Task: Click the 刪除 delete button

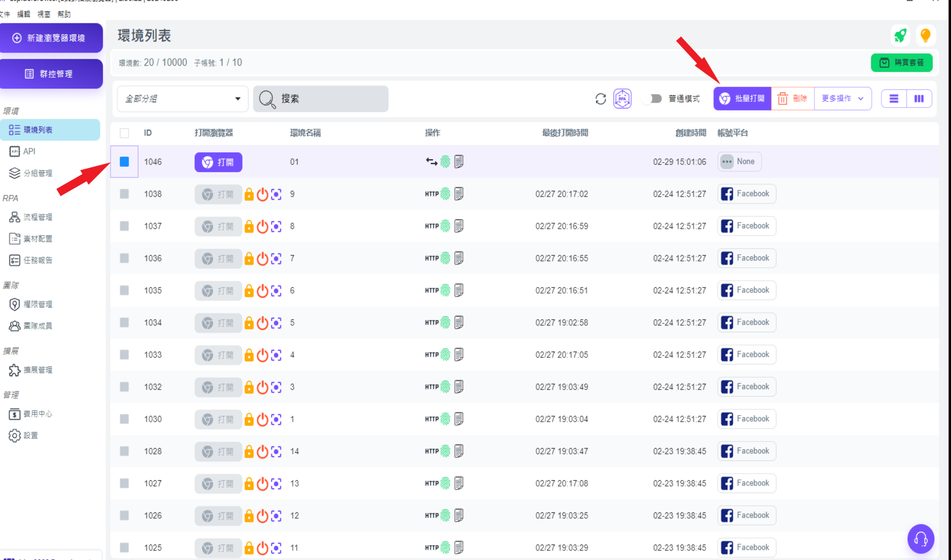Action: pos(793,98)
